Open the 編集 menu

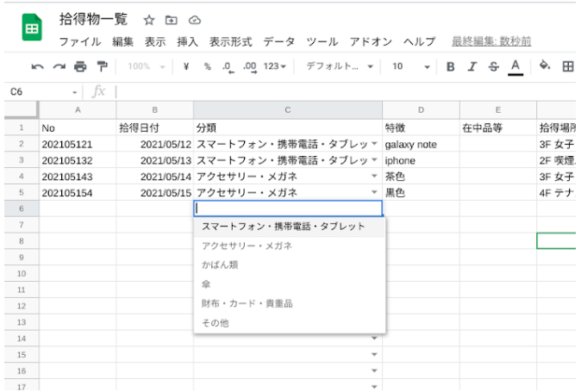coord(122,41)
